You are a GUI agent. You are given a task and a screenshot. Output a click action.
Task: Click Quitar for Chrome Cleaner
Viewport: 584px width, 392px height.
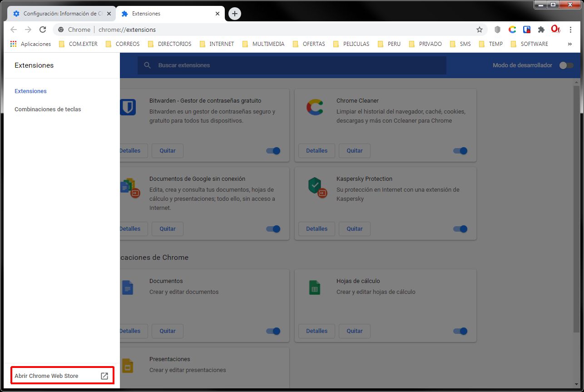tap(355, 151)
